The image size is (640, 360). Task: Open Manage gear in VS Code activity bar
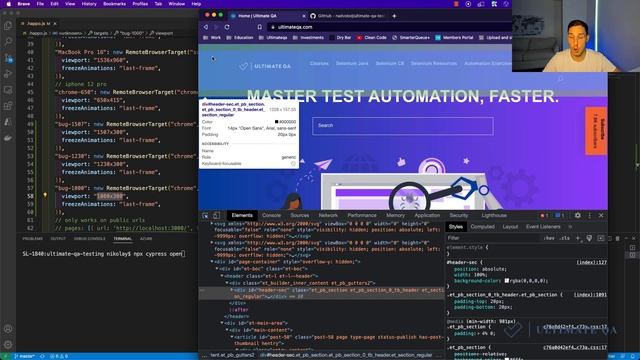(8, 345)
